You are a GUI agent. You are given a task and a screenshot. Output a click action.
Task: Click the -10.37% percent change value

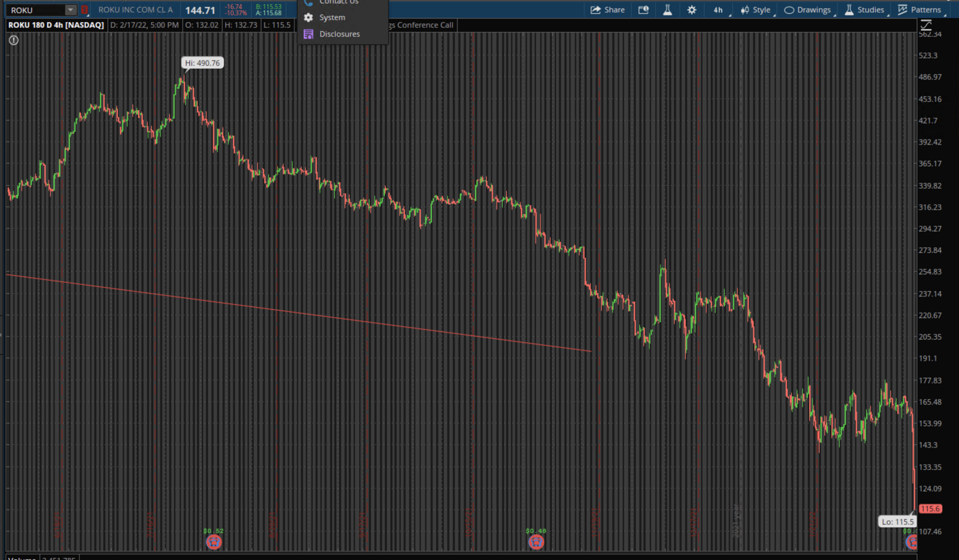(236, 13)
